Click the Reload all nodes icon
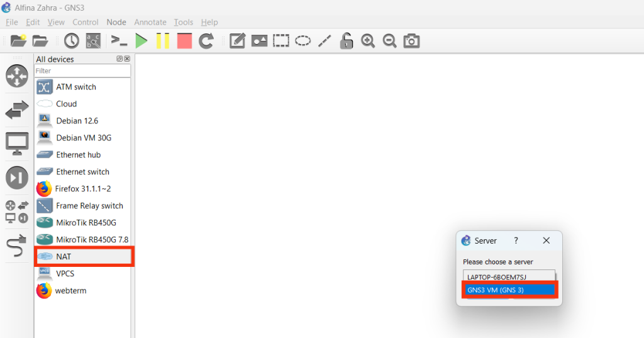Viewport: 644px width, 338px height. pyautogui.click(x=206, y=41)
